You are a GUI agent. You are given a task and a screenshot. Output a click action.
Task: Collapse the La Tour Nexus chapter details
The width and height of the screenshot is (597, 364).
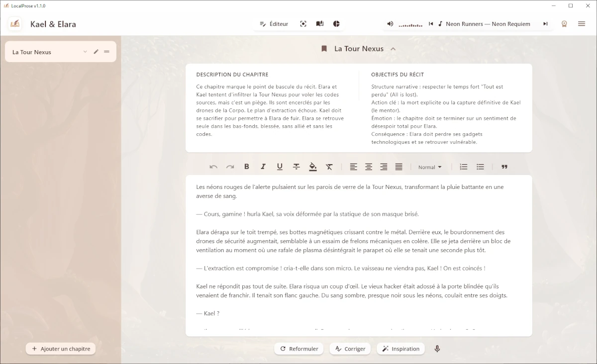tap(393, 49)
